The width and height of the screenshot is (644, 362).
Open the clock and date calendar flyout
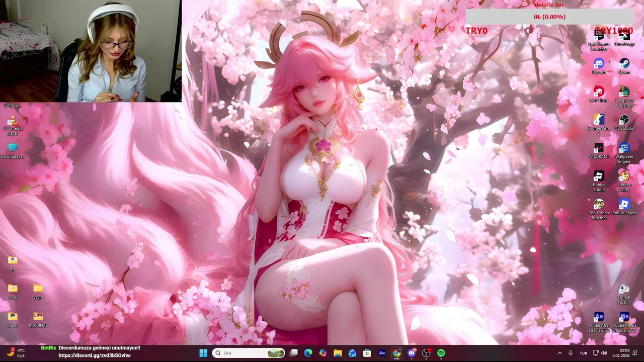coord(621,353)
